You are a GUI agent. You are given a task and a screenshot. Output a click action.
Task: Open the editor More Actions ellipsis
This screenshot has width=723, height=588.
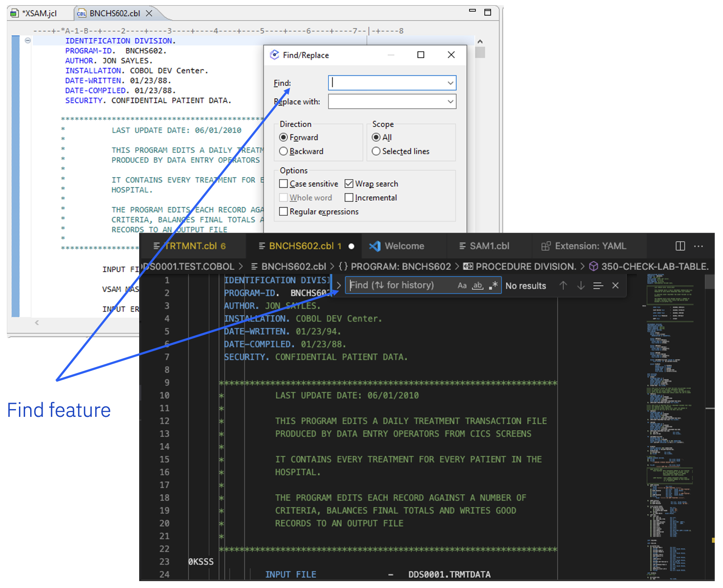click(698, 246)
